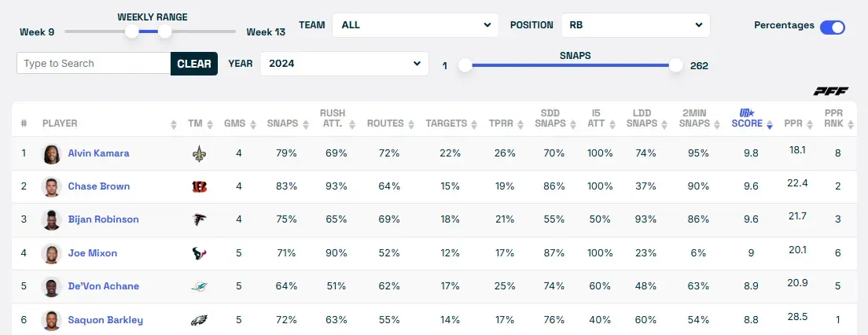This screenshot has height=335, width=868.
Task: Click the Week 13 weekly range slider handle
Action: pyautogui.click(x=165, y=31)
